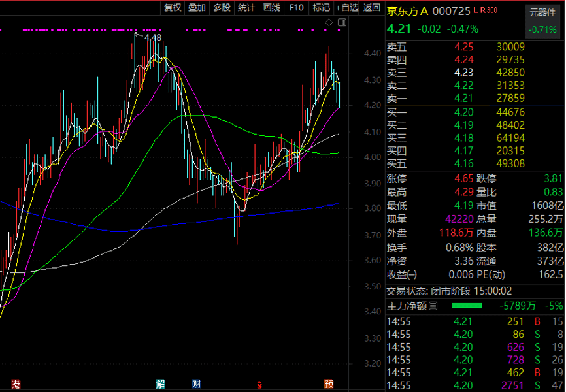Click the diamond icon above the chart

tap(328, 24)
